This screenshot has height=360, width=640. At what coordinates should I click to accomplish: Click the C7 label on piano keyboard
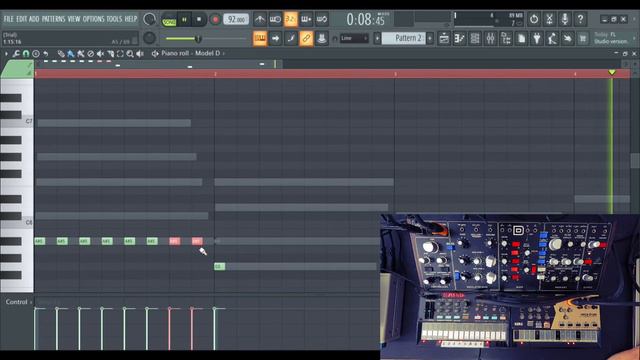click(x=29, y=121)
